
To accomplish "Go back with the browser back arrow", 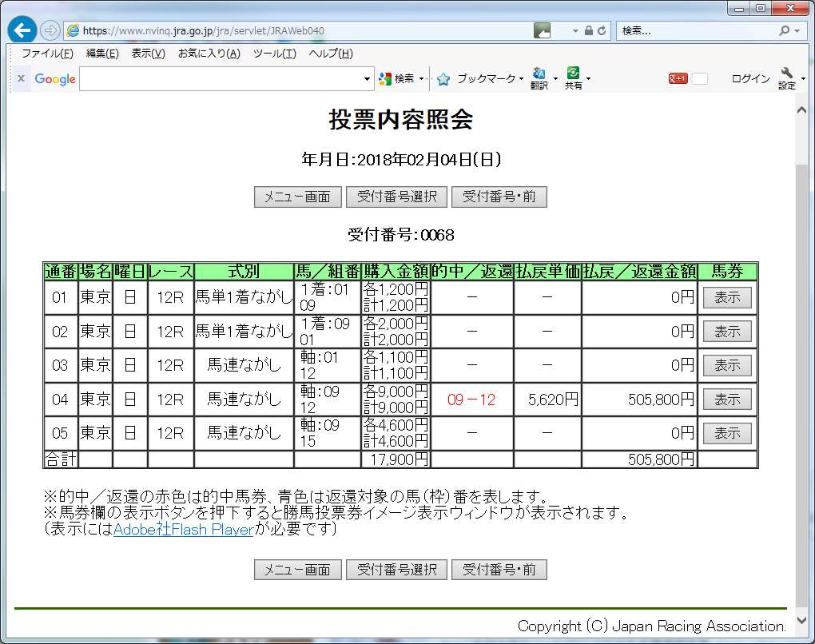I will [x=22, y=30].
